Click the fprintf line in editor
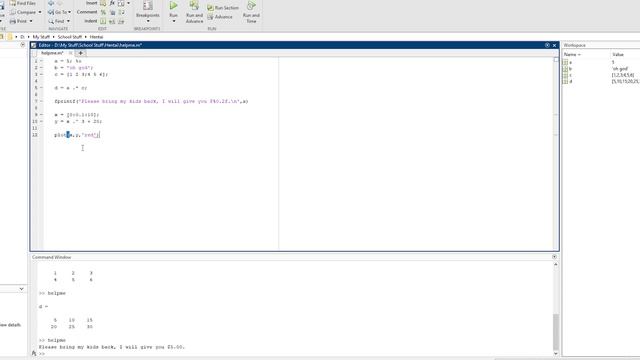The image size is (640, 360). pos(151,101)
